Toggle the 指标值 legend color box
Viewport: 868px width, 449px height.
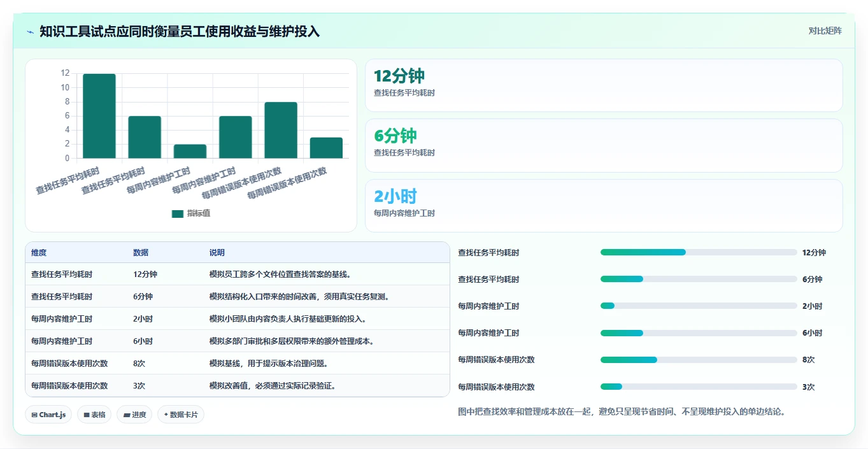click(x=178, y=213)
